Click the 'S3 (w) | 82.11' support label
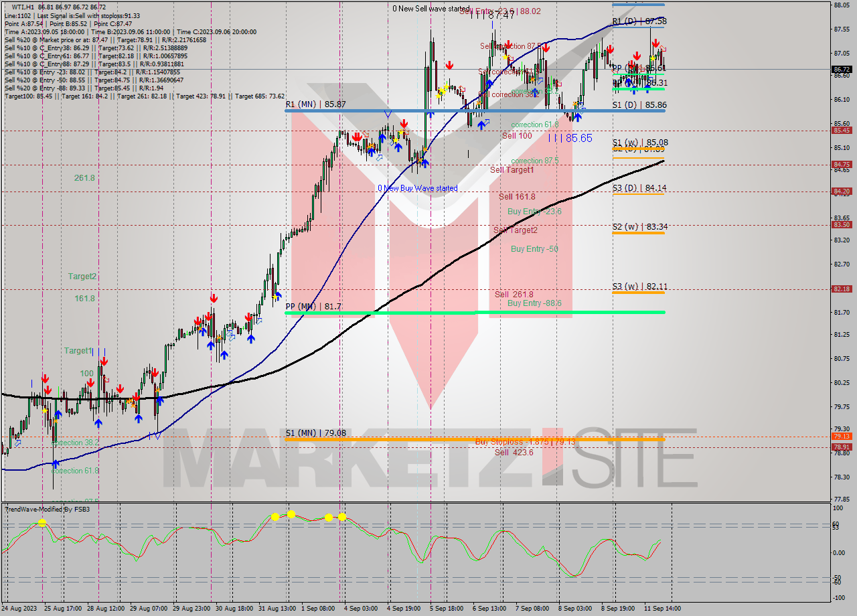The height and width of the screenshot is (616, 857). point(640,287)
